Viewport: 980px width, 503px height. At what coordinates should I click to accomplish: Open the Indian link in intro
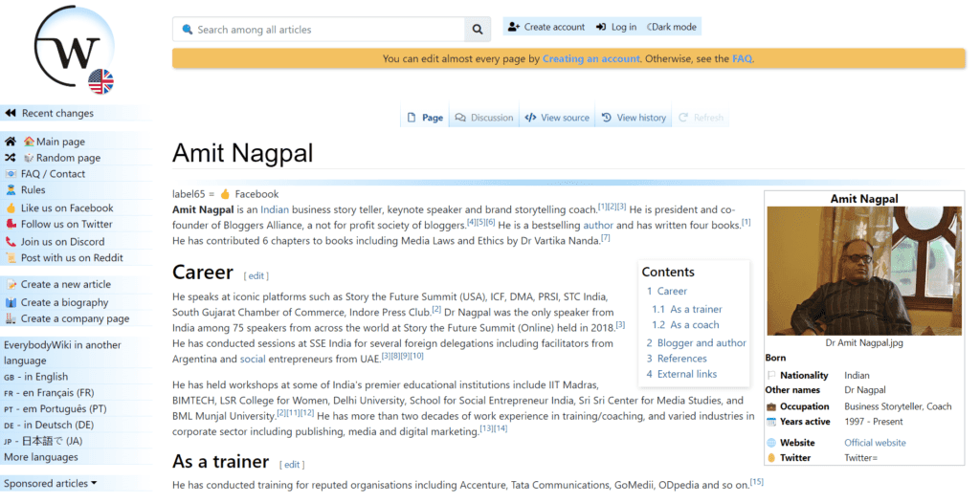click(275, 210)
